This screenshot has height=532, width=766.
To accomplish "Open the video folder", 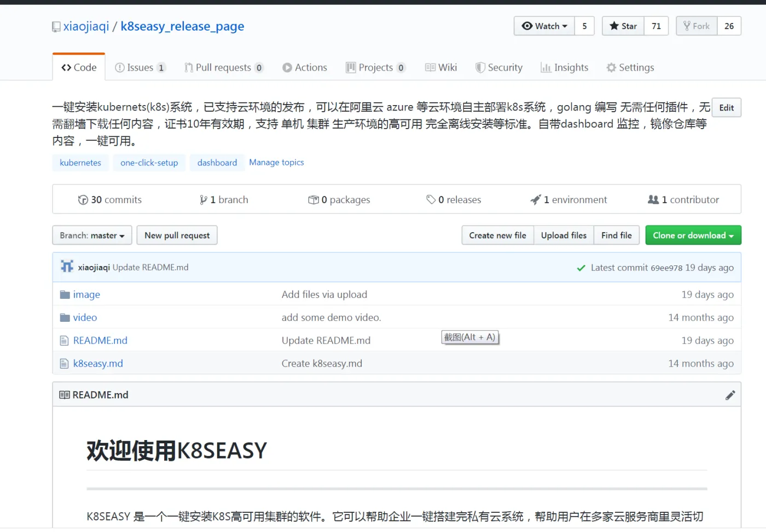I will [85, 317].
